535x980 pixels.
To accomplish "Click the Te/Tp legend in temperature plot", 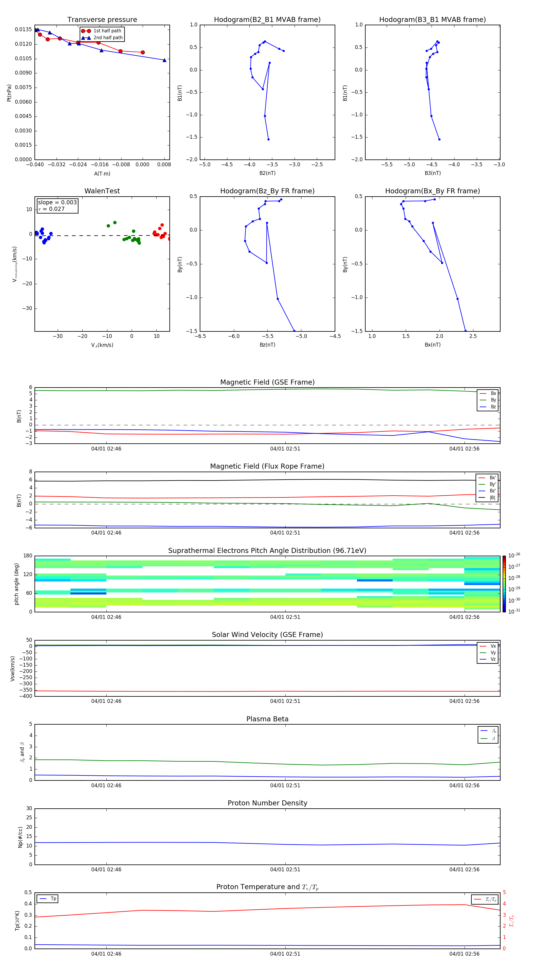I will click(485, 900).
